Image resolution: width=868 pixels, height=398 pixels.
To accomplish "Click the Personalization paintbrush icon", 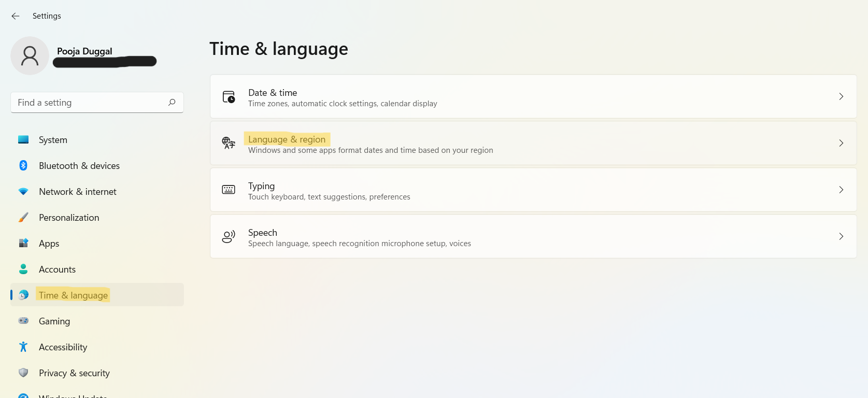I will pyautogui.click(x=23, y=217).
